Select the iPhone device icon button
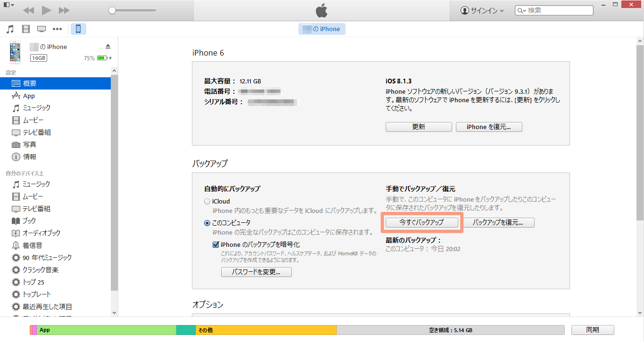 (78, 29)
